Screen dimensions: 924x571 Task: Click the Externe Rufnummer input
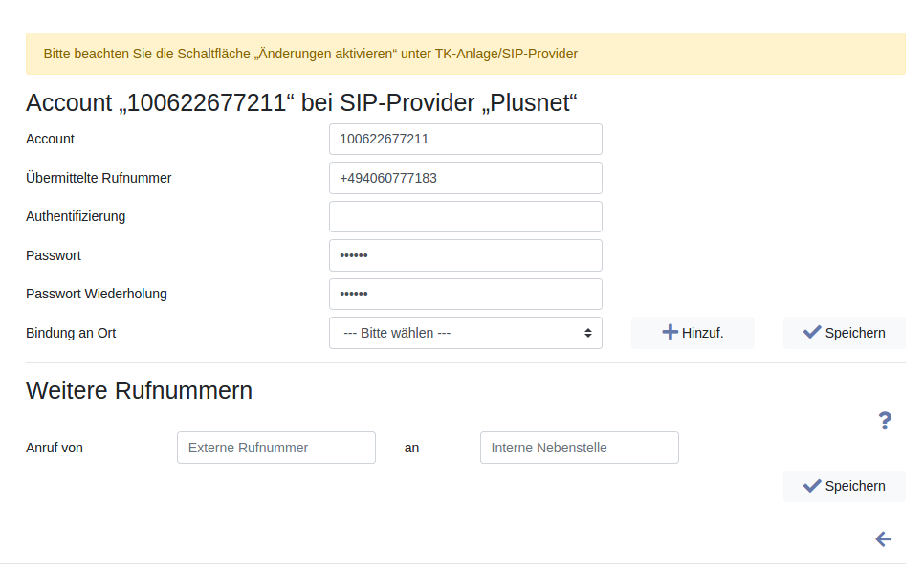point(275,448)
